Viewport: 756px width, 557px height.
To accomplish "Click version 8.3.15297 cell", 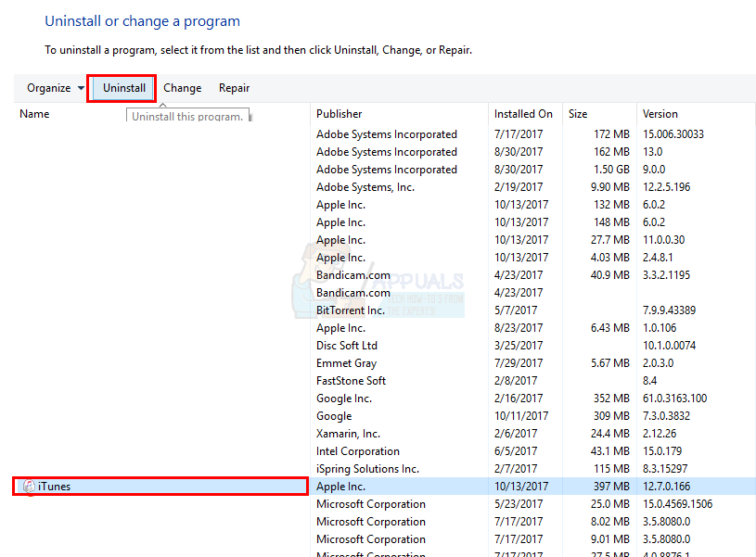I will click(665, 469).
